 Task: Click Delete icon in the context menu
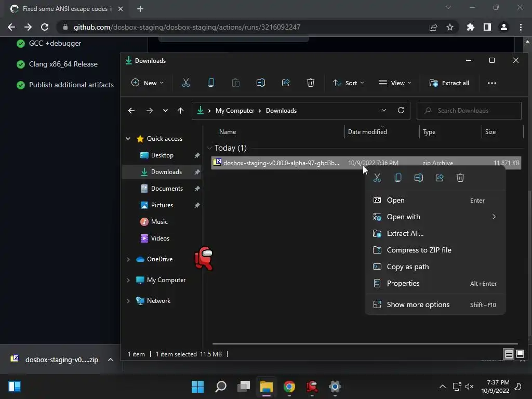pos(460,178)
